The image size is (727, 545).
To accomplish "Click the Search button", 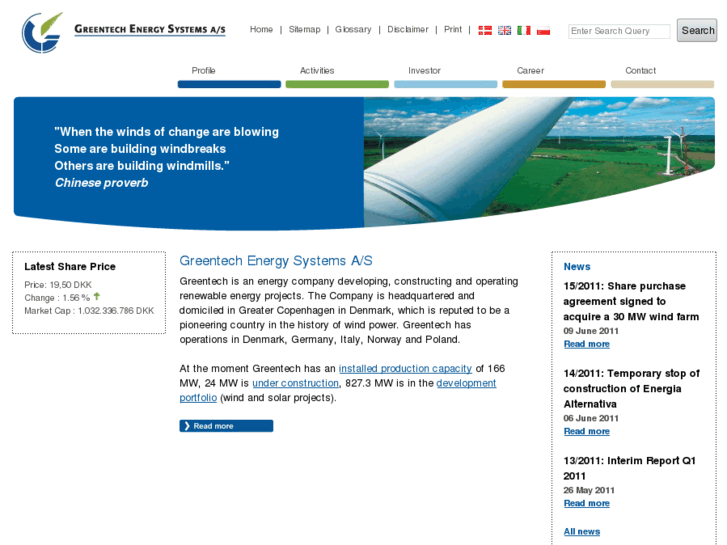I will [697, 31].
